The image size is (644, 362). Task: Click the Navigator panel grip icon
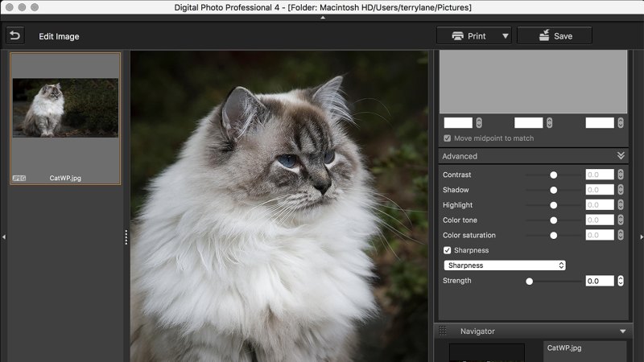pos(443,331)
